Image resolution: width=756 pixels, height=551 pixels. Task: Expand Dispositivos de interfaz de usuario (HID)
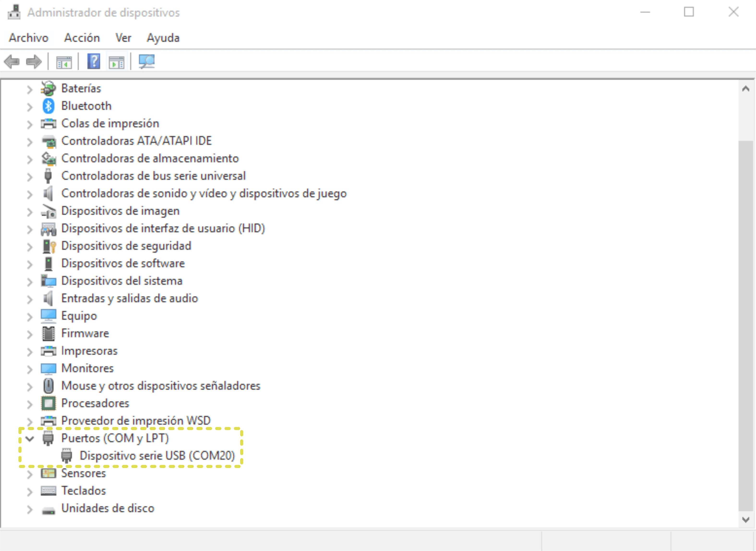coord(30,230)
